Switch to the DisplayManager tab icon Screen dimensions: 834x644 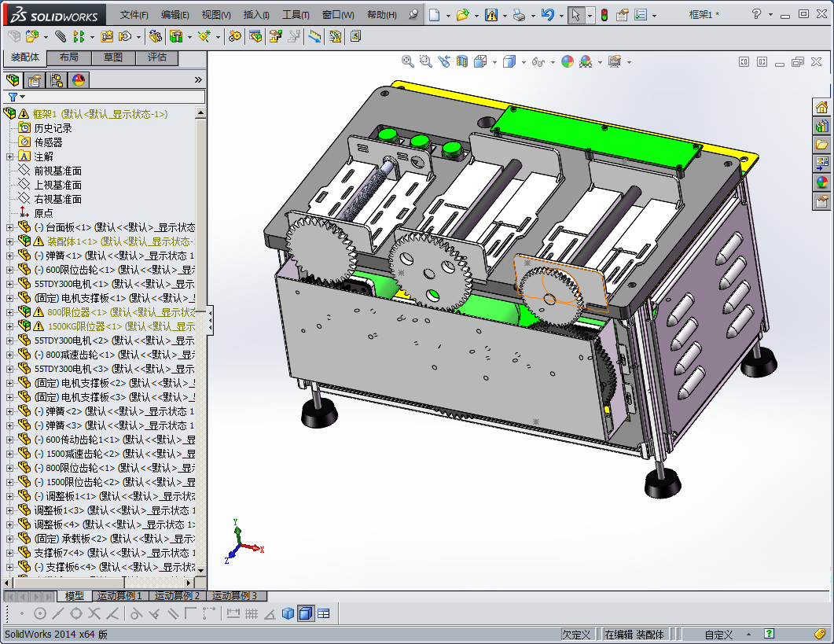click(78, 80)
